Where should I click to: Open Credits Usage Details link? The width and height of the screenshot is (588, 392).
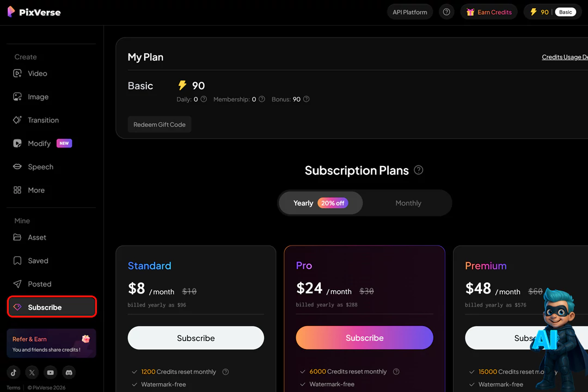click(564, 57)
